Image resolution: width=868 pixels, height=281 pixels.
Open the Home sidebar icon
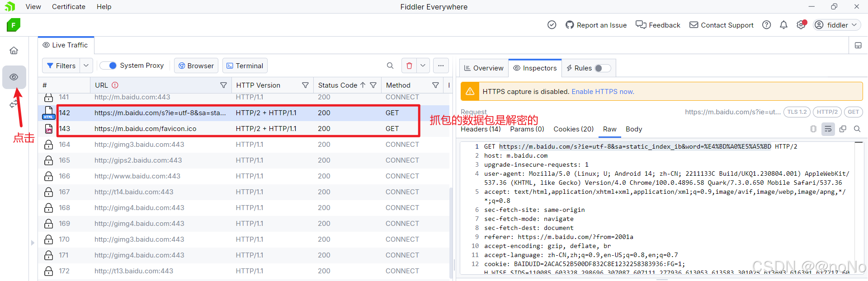pos(14,50)
